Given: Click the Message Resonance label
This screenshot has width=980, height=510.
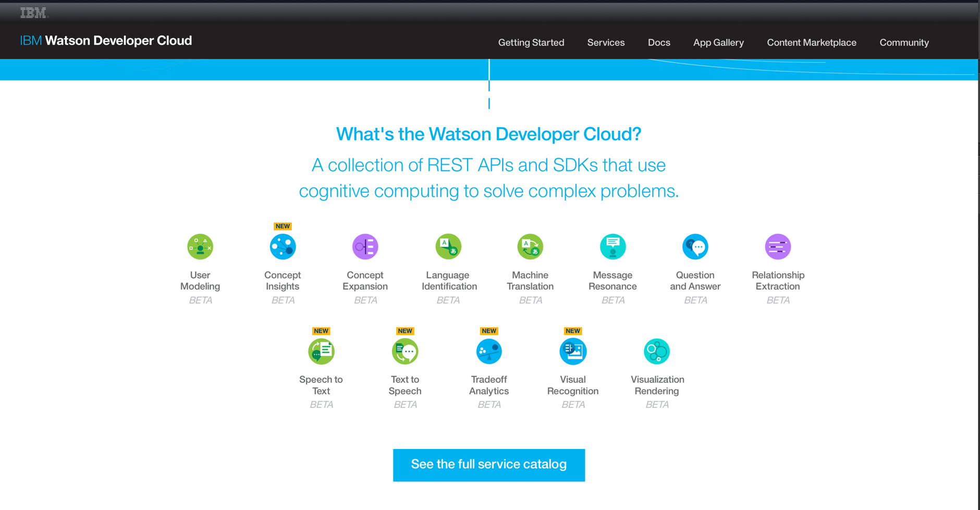Looking at the screenshot, I should (x=612, y=281).
